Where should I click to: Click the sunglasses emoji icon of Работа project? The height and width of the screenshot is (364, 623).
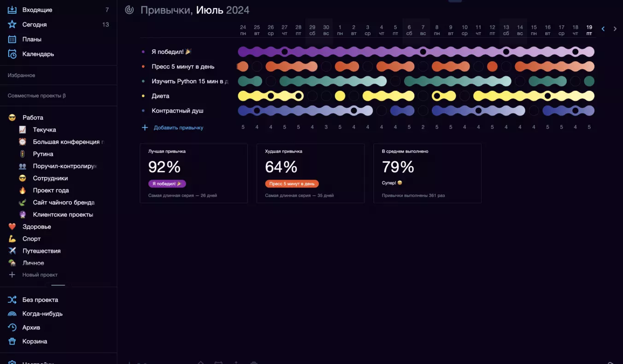click(x=12, y=117)
